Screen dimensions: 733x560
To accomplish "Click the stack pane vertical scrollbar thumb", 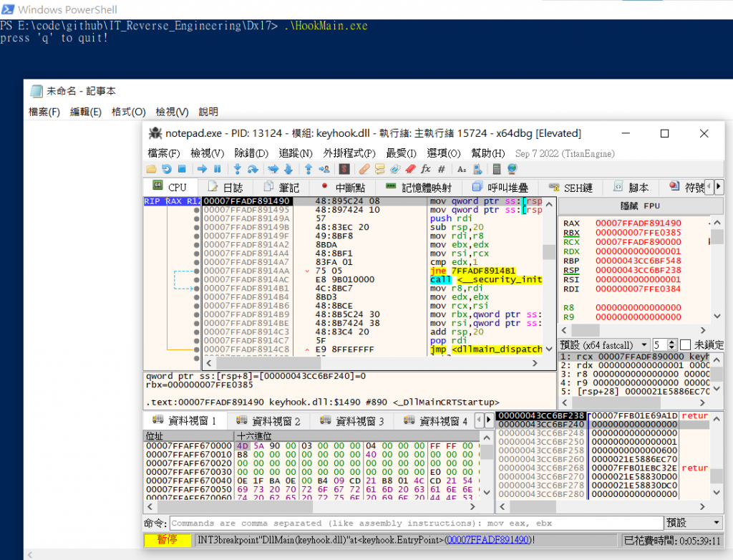I will point(717,475).
